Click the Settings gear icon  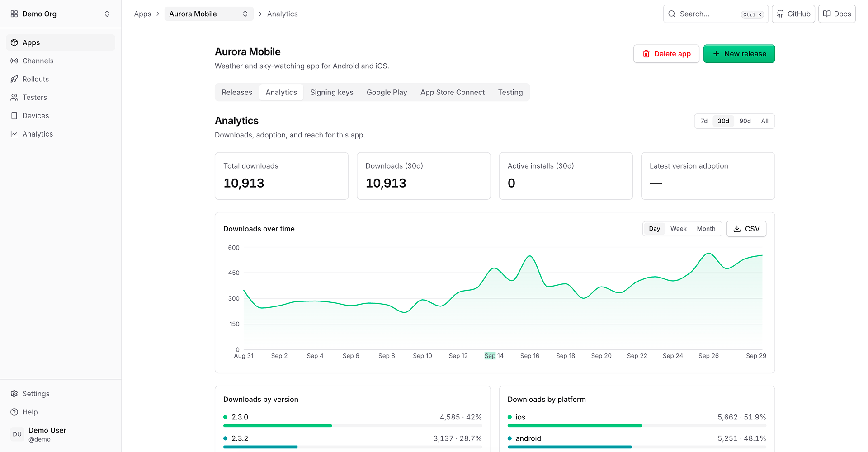pyautogui.click(x=14, y=394)
